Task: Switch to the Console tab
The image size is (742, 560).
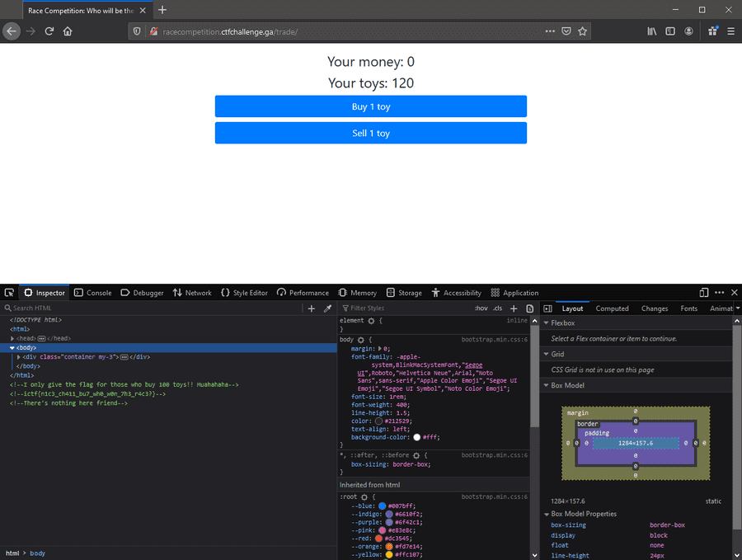Action: 92,293
